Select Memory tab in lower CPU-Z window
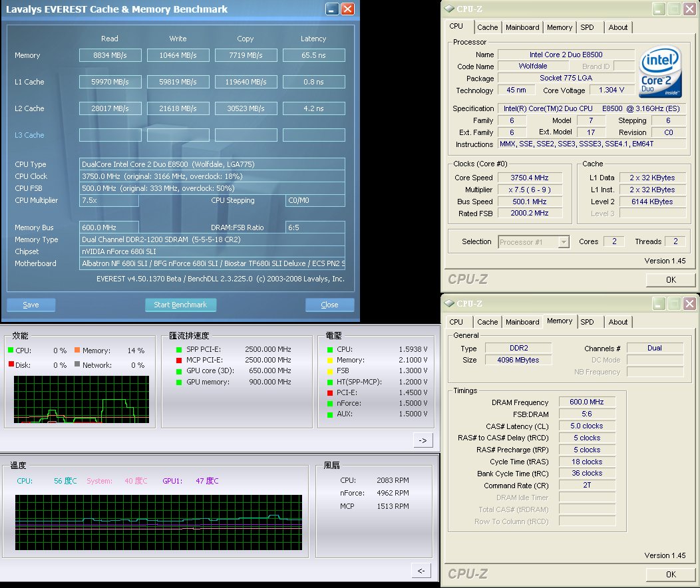 tap(560, 321)
